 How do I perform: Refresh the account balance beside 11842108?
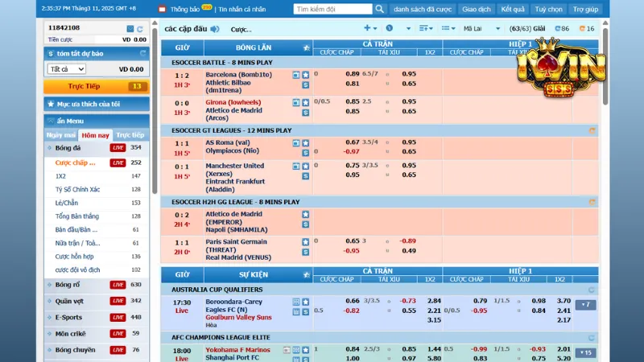(140, 29)
